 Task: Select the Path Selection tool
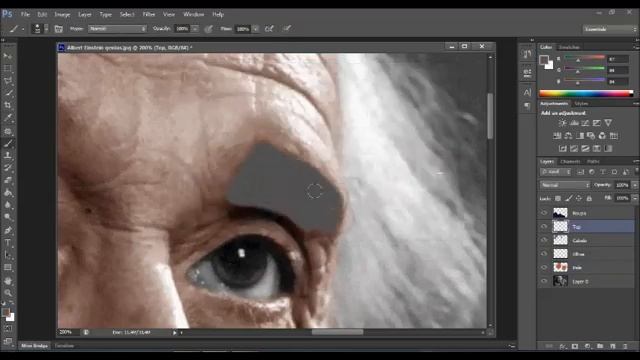[8, 255]
